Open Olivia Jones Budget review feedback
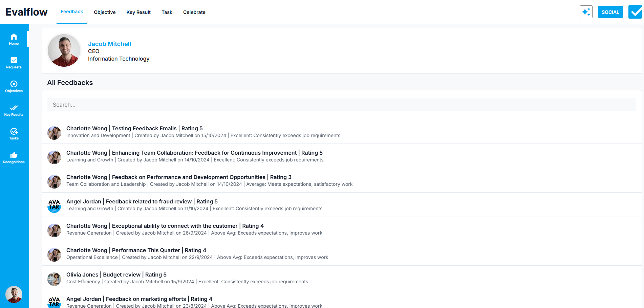644x308 pixels. click(x=116, y=275)
